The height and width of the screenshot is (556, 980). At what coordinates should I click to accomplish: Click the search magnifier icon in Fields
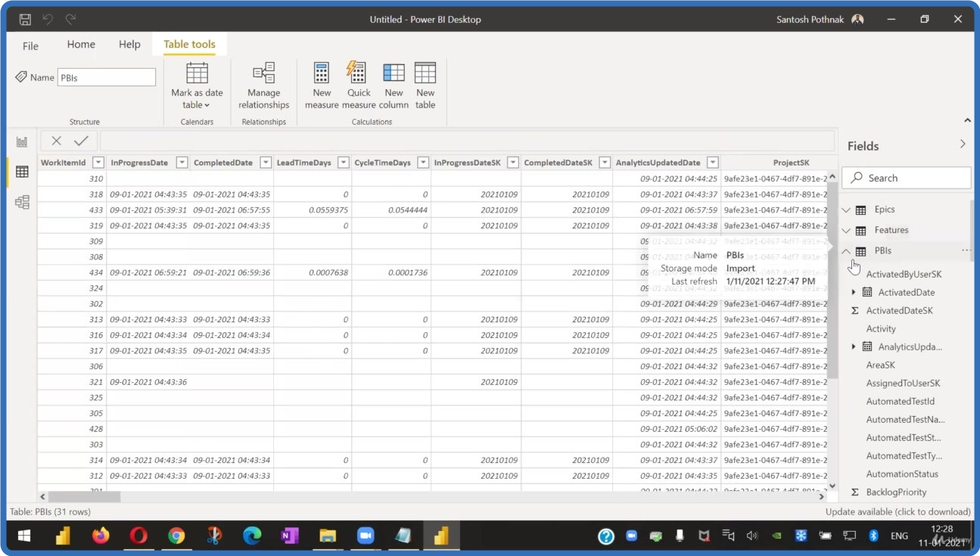tap(857, 178)
